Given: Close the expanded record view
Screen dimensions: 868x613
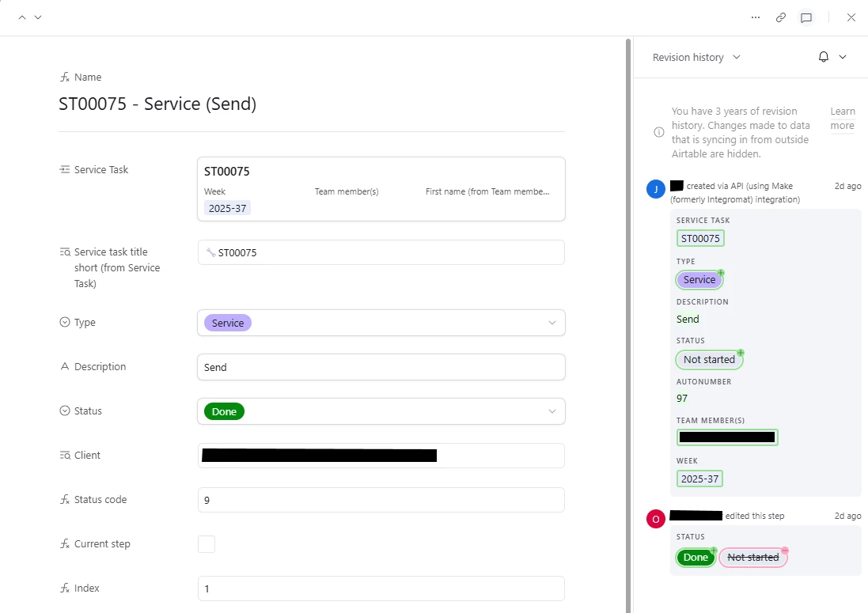Looking at the screenshot, I should (x=851, y=17).
